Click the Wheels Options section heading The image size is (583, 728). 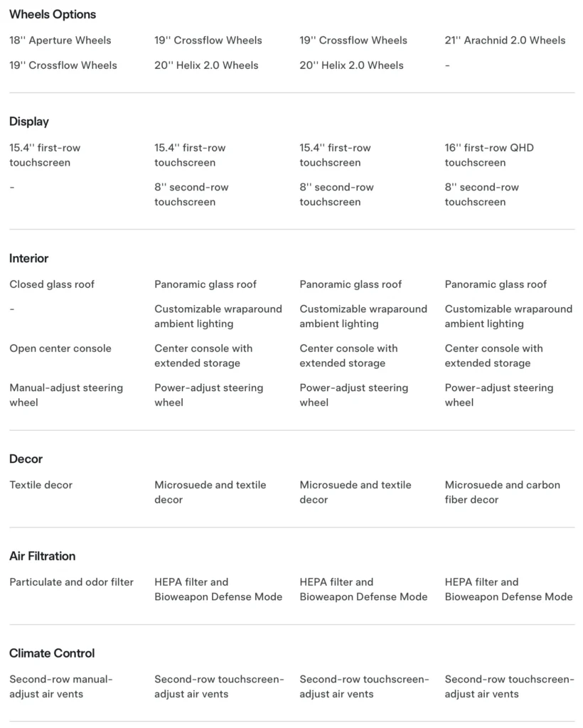pyautogui.click(x=53, y=14)
